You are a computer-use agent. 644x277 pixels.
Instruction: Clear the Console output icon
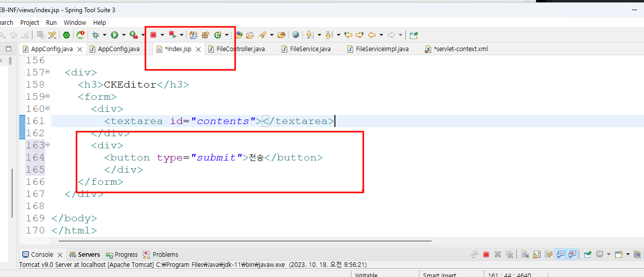coord(525,254)
